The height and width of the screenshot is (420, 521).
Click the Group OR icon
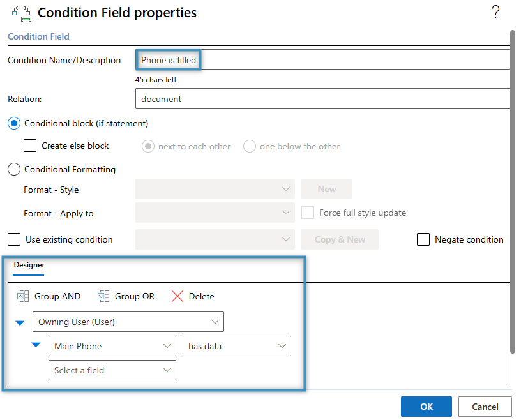point(103,296)
